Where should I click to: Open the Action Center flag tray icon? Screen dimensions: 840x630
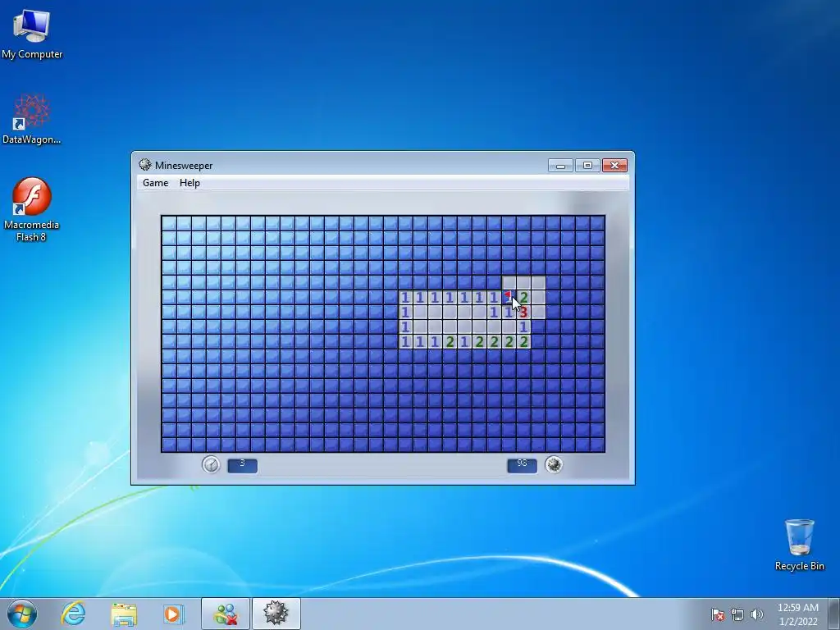tap(718, 614)
